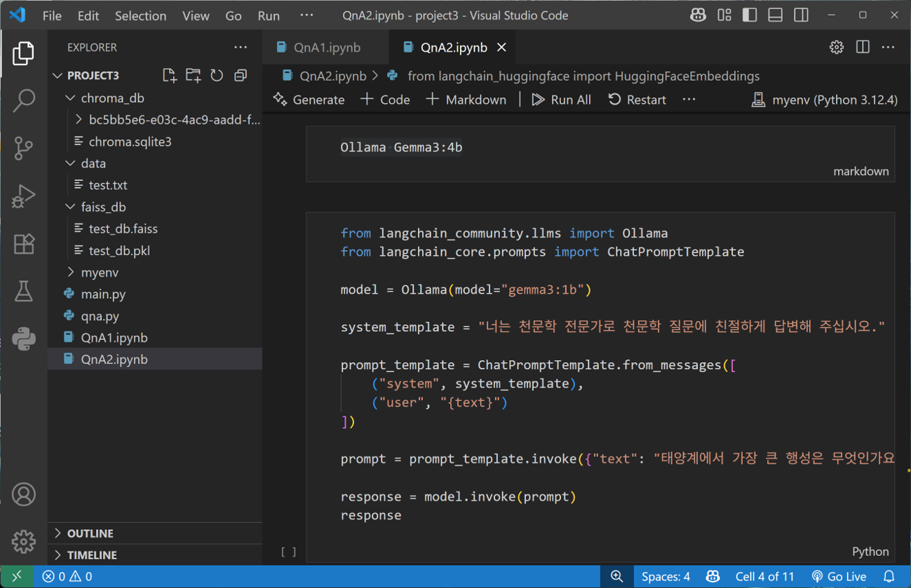The width and height of the screenshot is (911, 588).
Task: Show more menu bar items ellipsis
Action: point(306,15)
